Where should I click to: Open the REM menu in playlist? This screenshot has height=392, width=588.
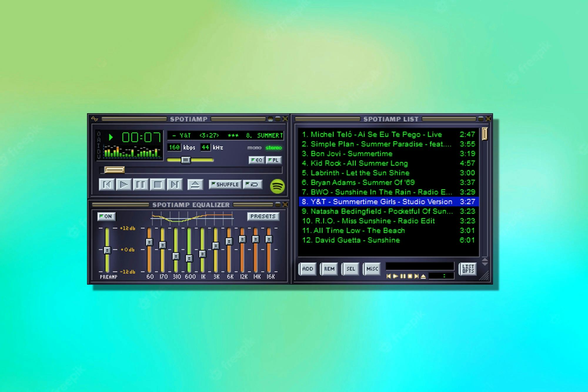(329, 269)
